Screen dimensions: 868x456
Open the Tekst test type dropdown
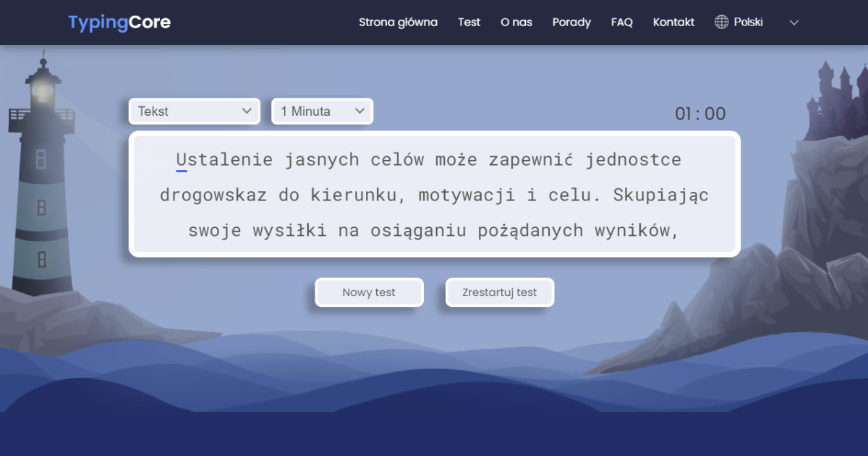click(194, 111)
